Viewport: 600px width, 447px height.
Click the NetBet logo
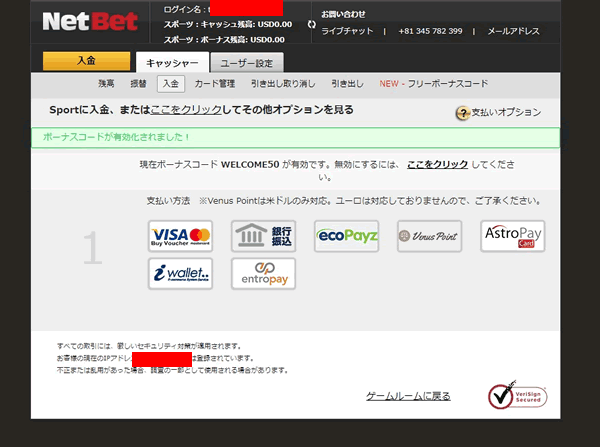90,21
